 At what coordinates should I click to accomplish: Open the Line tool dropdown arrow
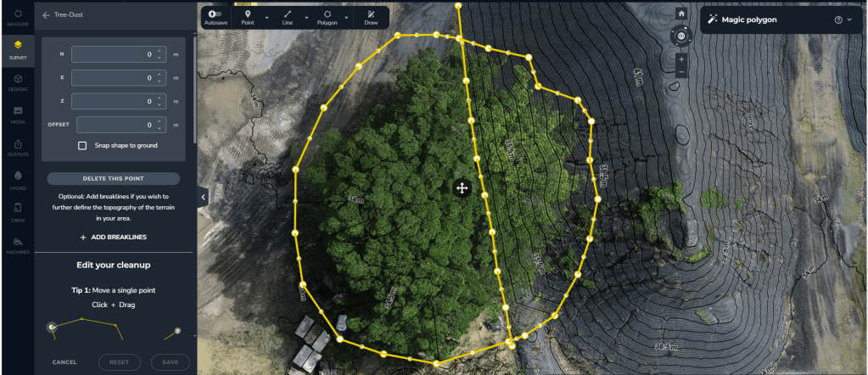click(306, 18)
